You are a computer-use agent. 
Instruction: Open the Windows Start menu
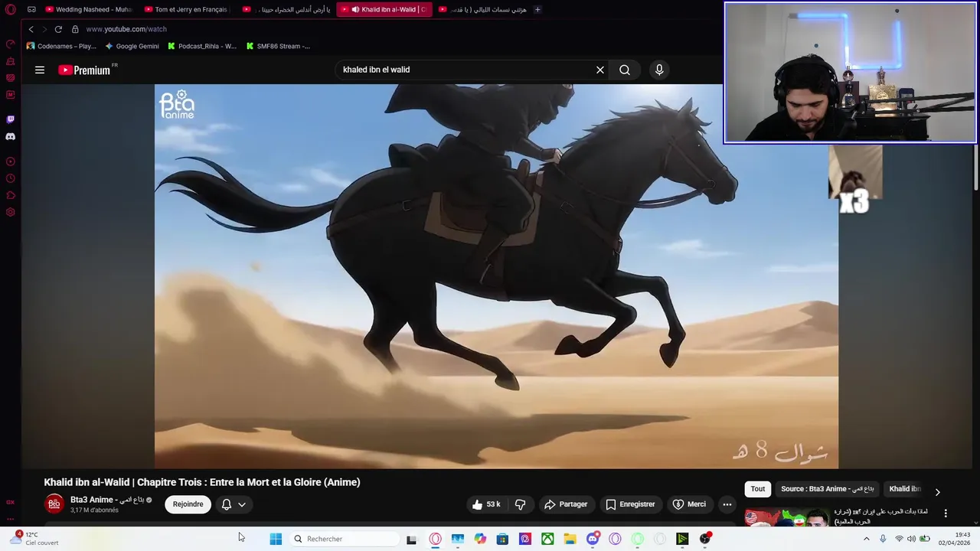point(276,539)
